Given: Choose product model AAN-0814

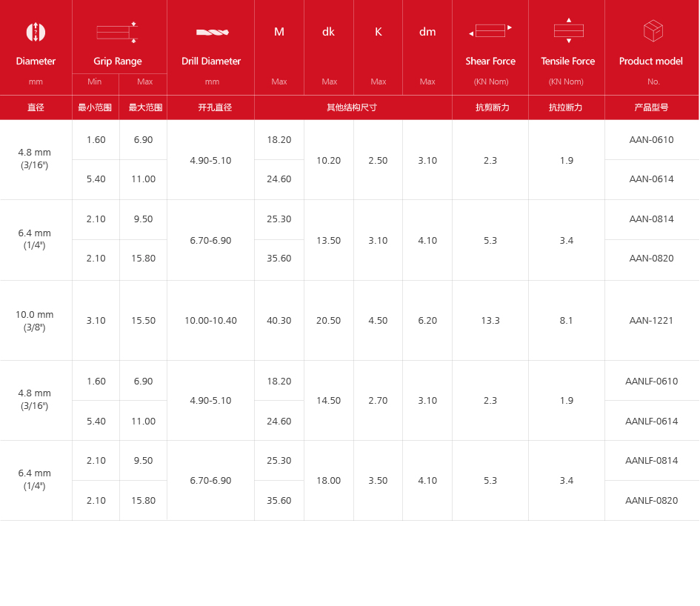Looking at the screenshot, I should [x=651, y=219].
